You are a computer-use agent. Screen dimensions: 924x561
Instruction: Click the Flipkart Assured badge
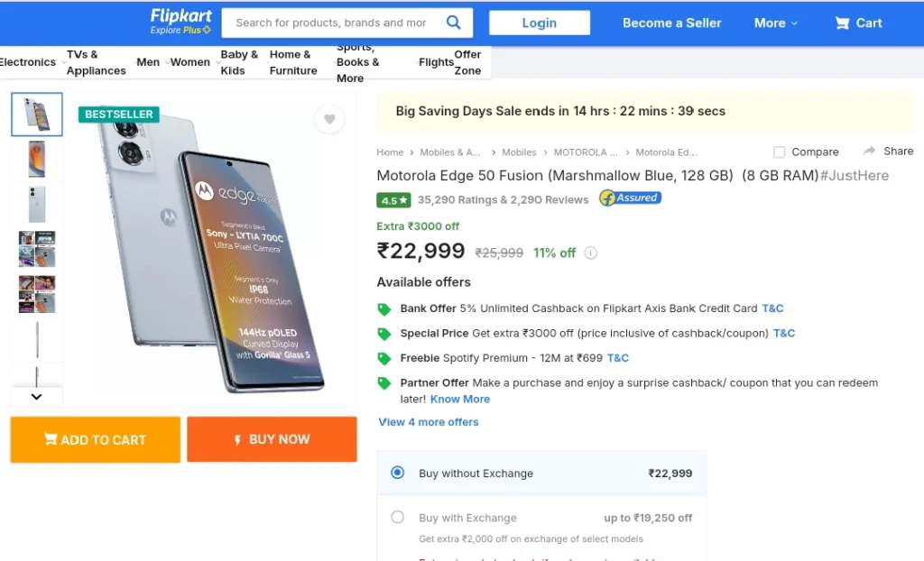click(630, 198)
